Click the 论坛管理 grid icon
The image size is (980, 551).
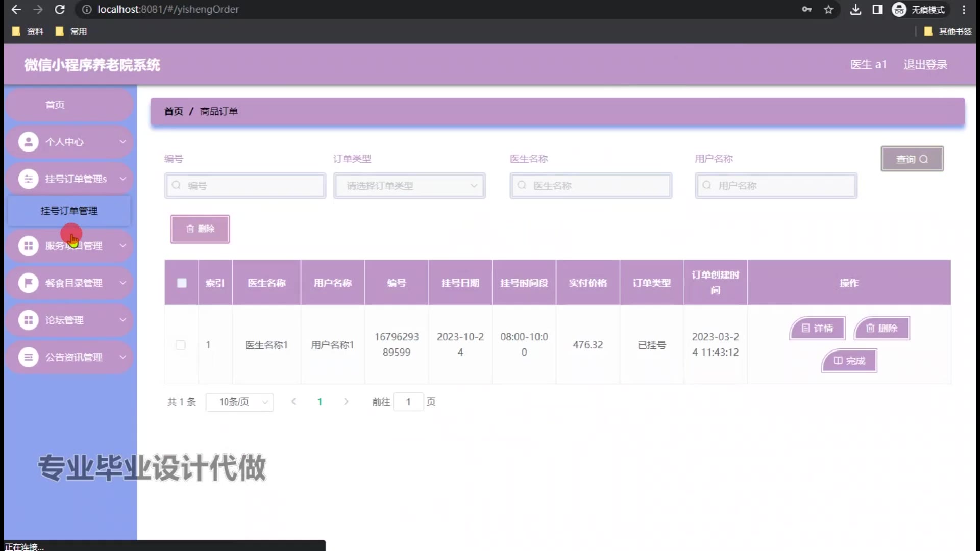click(x=28, y=320)
